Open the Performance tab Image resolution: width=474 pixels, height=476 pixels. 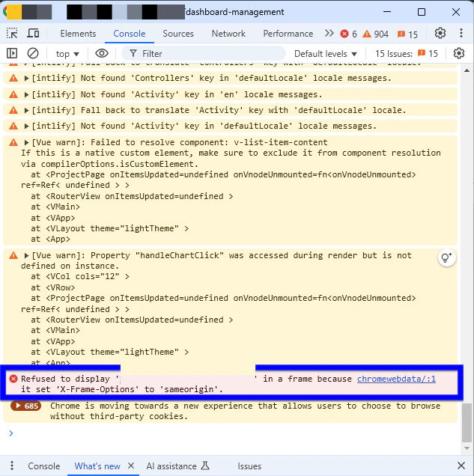288,34
